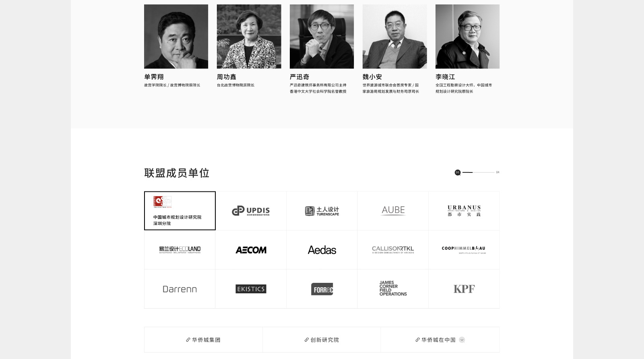Click the URBANUS 都市实践 logo

tap(464, 211)
